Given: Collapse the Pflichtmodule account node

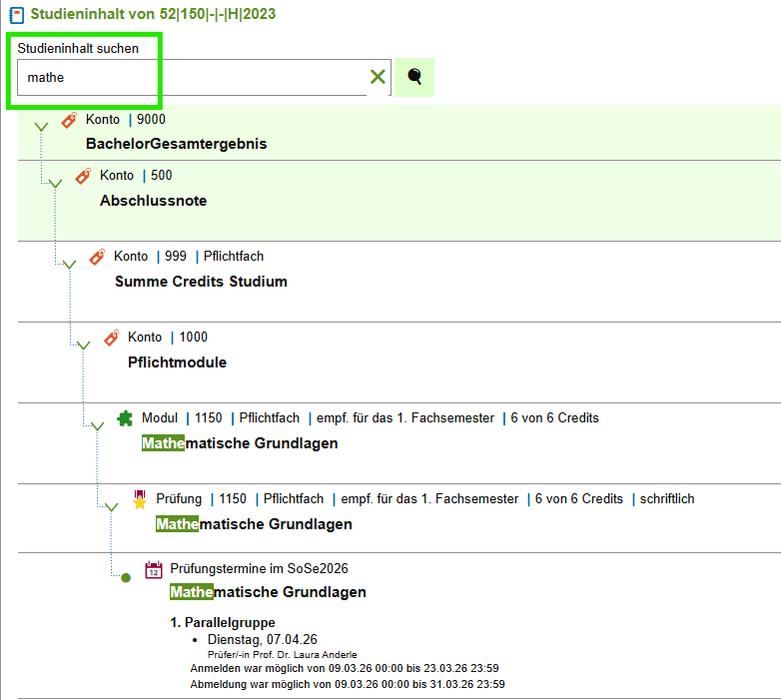Looking at the screenshot, I should pyautogui.click(x=83, y=346).
